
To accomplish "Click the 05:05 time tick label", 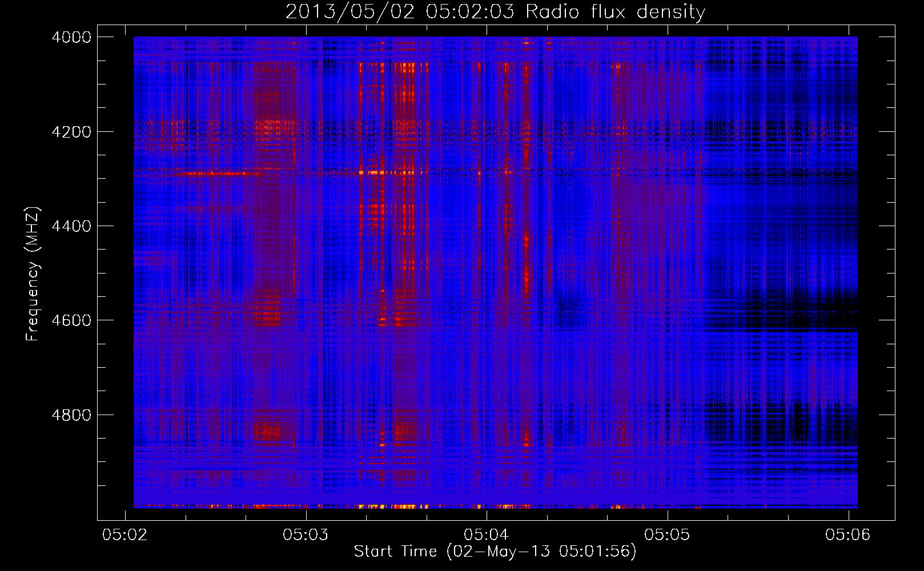I will pyautogui.click(x=667, y=534).
